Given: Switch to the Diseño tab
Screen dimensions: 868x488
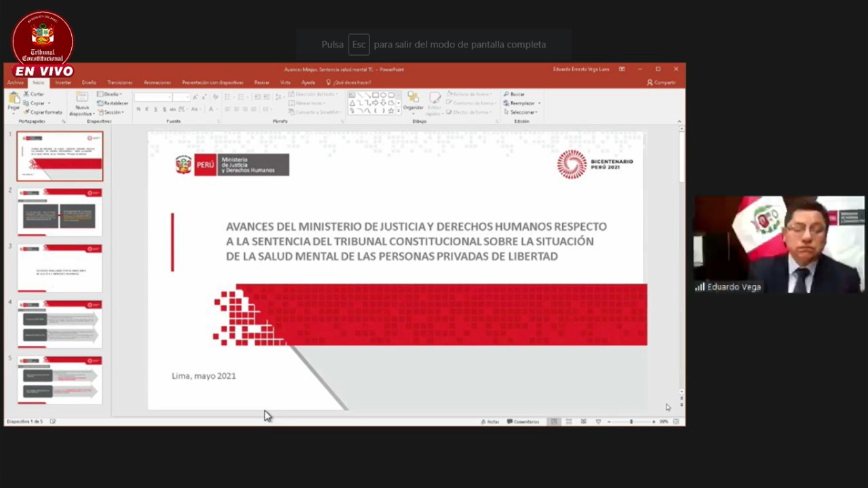Looking at the screenshot, I should (89, 83).
